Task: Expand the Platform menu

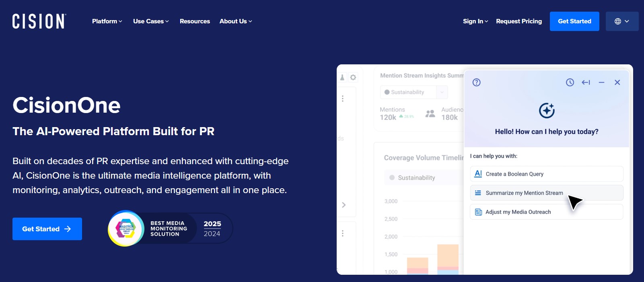Action: click(107, 21)
